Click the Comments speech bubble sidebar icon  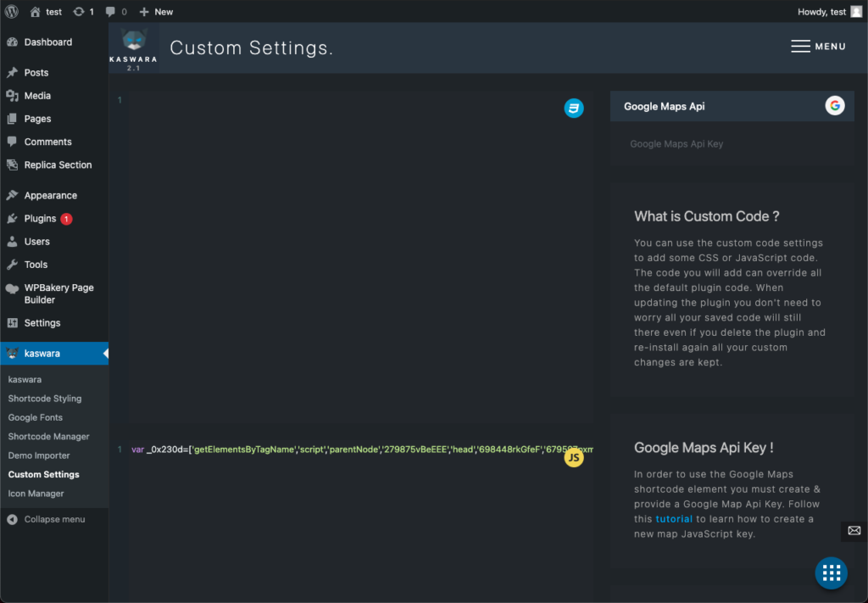12,142
